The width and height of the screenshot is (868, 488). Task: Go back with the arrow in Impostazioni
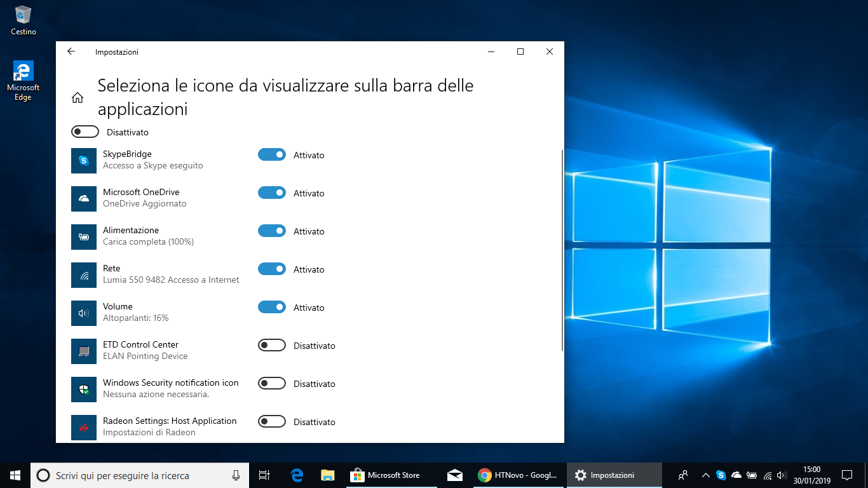pyautogui.click(x=71, y=52)
